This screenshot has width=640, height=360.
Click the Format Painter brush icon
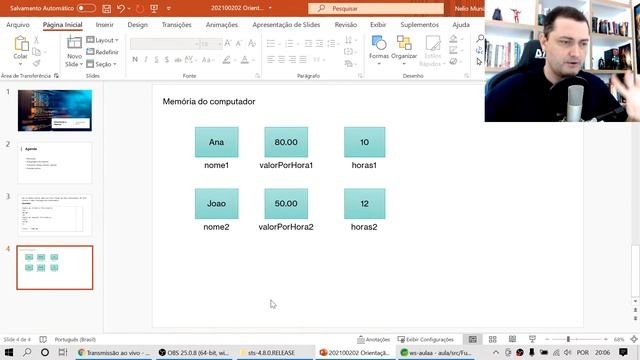36,63
